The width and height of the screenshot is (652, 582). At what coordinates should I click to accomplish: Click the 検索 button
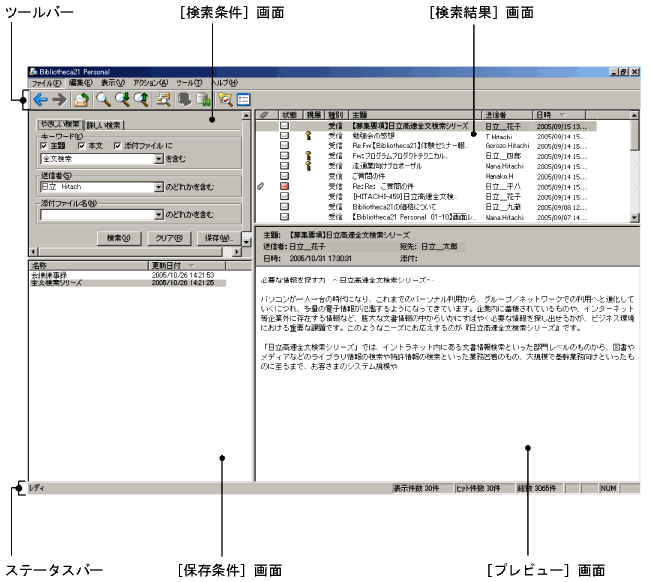pos(119,238)
